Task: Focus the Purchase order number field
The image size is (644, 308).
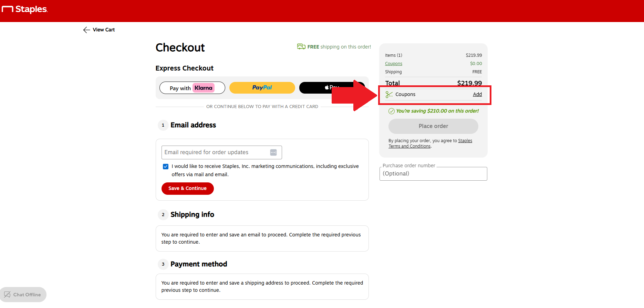Action: (433, 174)
